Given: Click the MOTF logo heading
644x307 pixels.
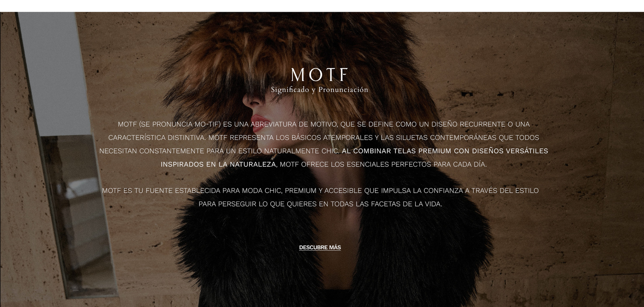Looking at the screenshot, I should (x=320, y=75).
